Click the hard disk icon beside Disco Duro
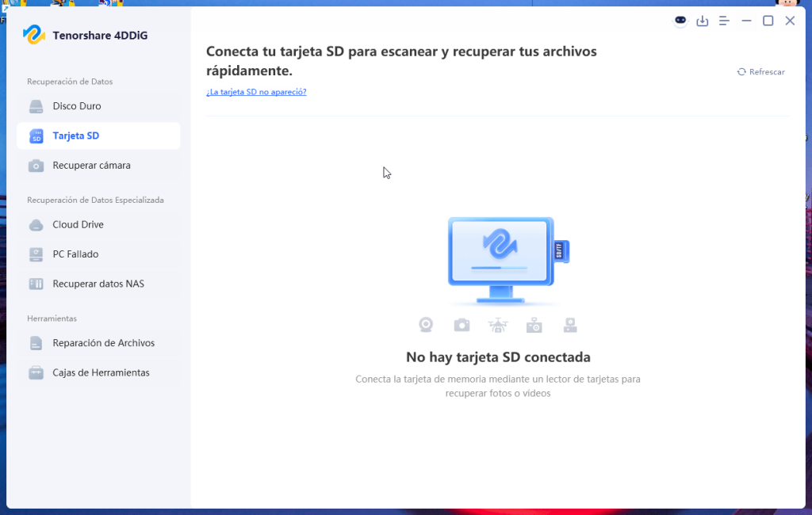Image resolution: width=812 pixels, height=515 pixels. coord(36,107)
